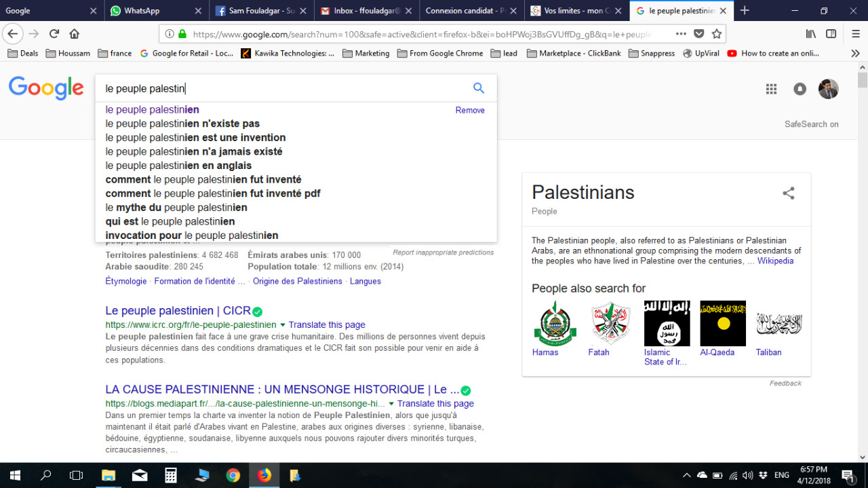Remove the 'le peuple palestinien' suggestion
Screen dimensions: 868x488
coord(470,110)
